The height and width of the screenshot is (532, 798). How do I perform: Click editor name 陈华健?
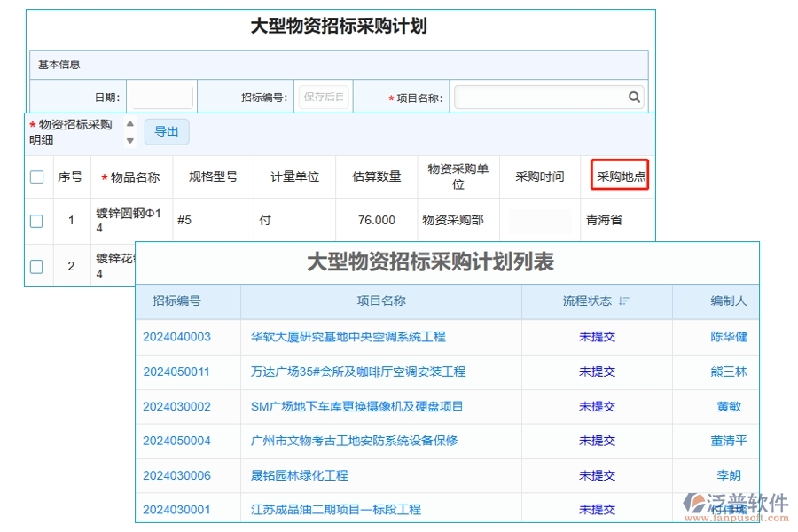coord(729,337)
